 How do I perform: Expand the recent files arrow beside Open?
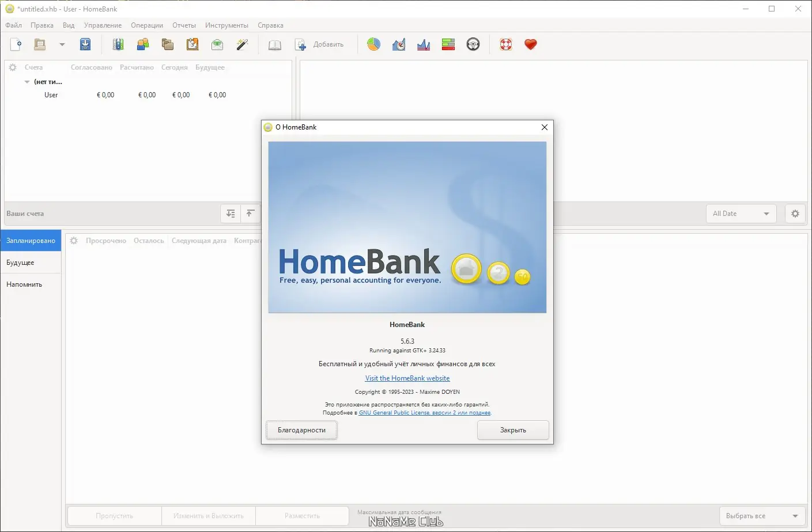pos(62,44)
